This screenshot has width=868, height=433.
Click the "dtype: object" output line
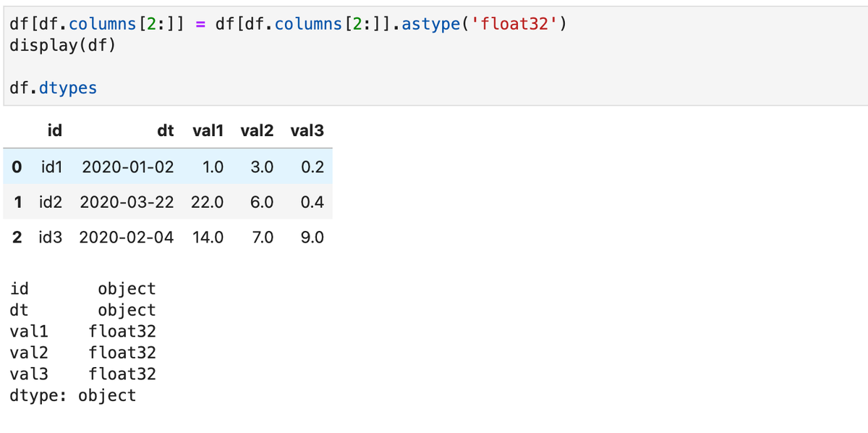tap(73, 395)
